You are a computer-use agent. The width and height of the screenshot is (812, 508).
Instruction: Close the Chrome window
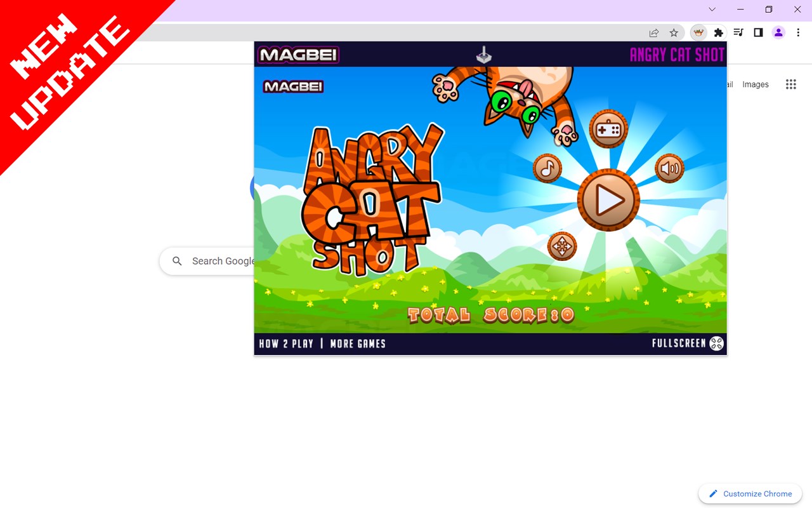click(x=797, y=10)
